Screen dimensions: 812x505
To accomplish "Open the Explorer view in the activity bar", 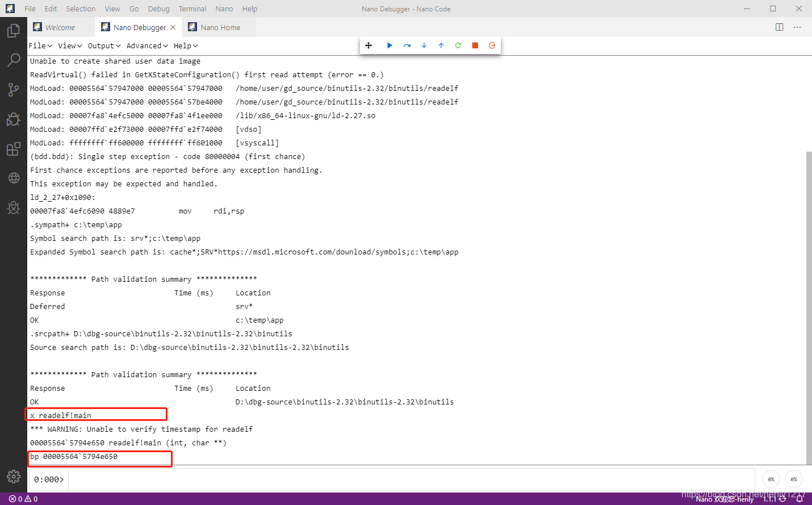I will (x=14, y=31).
